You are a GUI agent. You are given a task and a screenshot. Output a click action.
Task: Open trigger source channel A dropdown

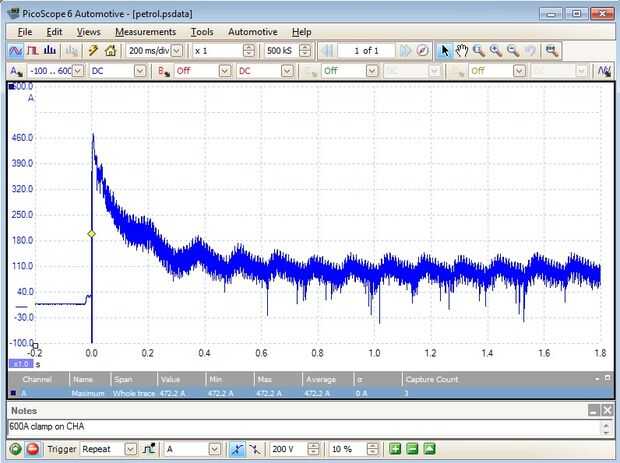(215, 449)
